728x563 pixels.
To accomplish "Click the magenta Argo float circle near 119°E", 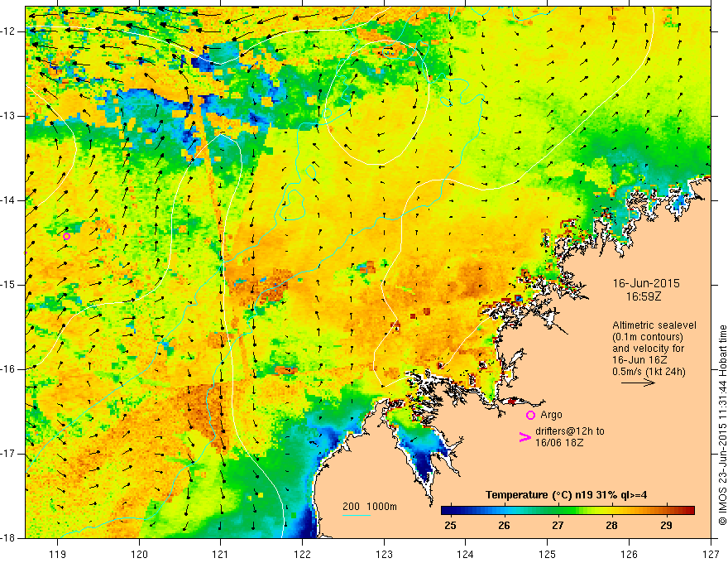I will (x=66, y=237).
